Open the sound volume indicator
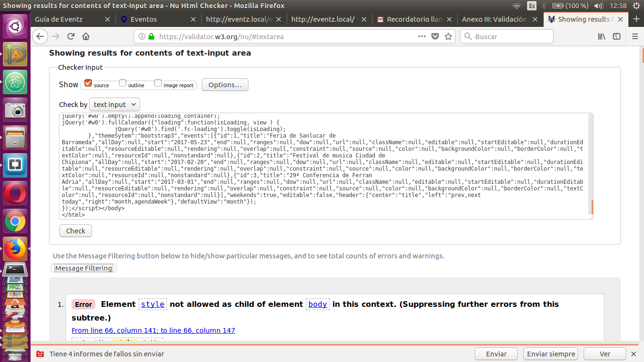This screenshot has height=362, width=644. tap(599, 6)
